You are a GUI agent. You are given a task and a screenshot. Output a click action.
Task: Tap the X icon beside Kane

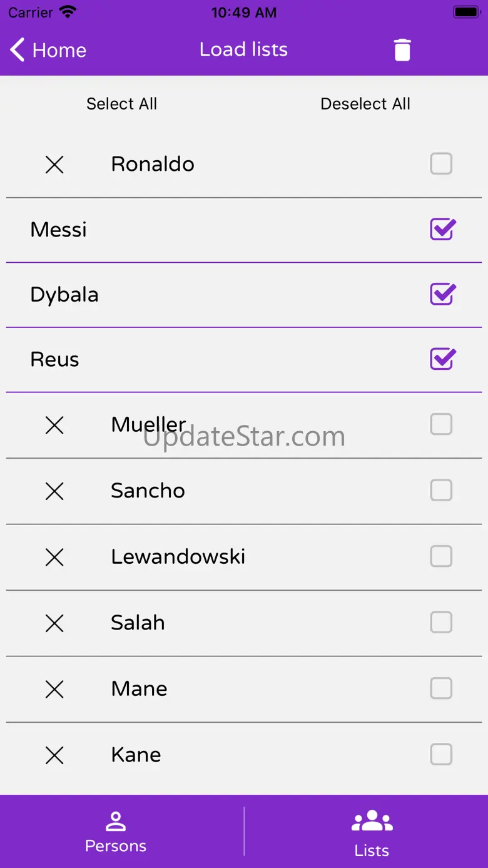pos(55,755)
